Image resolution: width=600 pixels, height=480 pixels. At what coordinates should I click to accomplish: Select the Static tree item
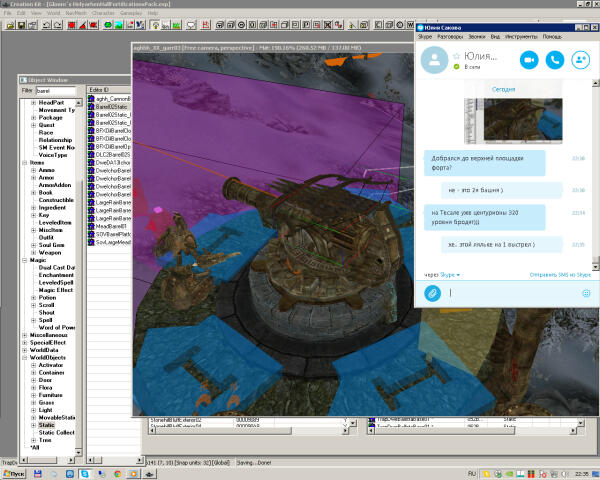46,425
